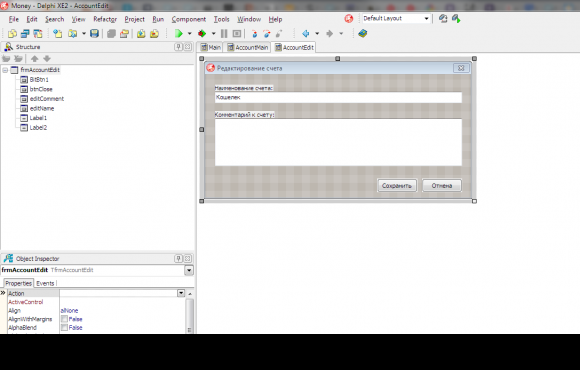Click the Отмена button on form

pos(442,186)
